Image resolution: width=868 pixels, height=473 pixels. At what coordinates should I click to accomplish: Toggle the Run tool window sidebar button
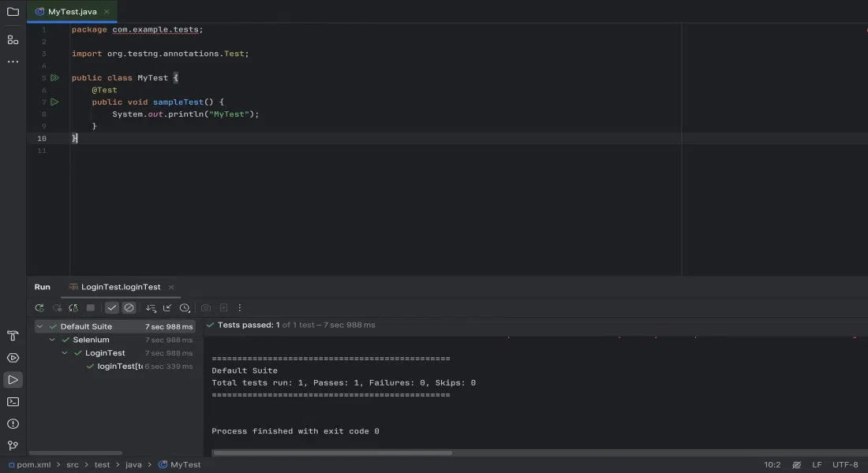click(13, 380)
